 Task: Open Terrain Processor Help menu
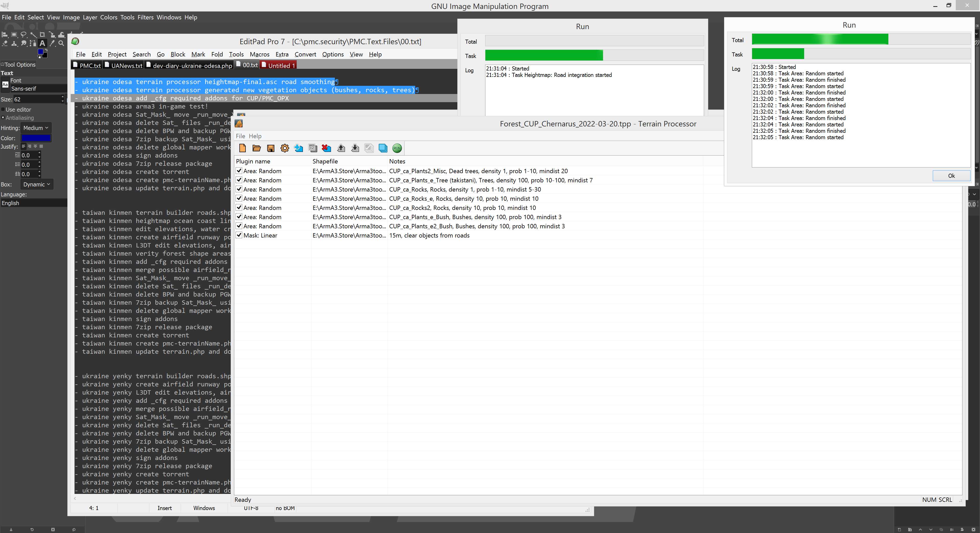[255, 136]
